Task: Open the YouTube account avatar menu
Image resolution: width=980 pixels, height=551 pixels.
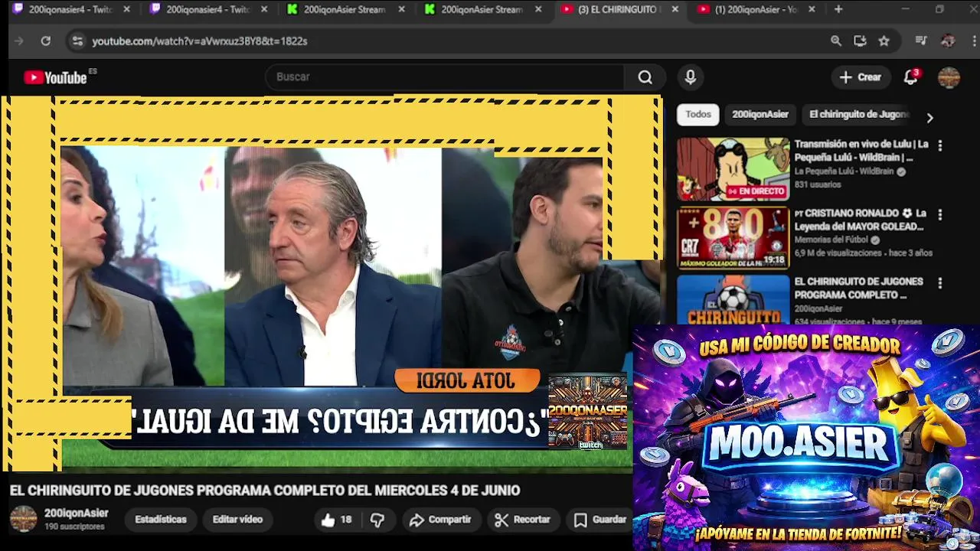Action: point(949,77)
